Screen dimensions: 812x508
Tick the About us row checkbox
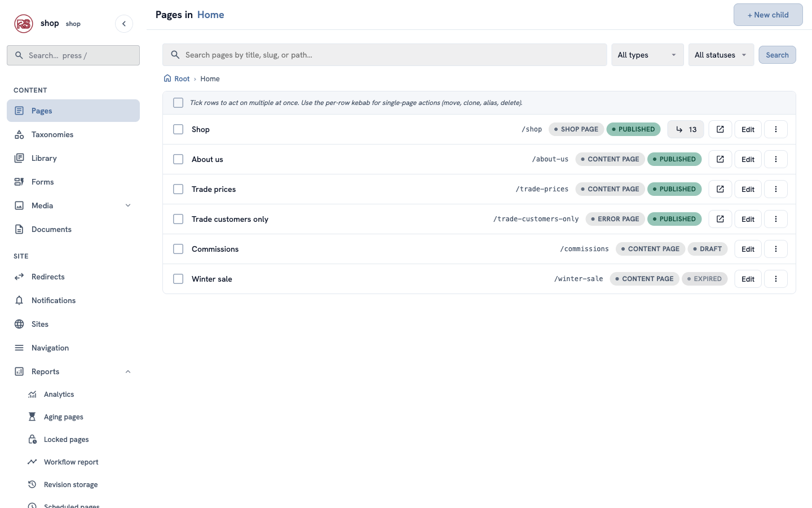point(178,159)
